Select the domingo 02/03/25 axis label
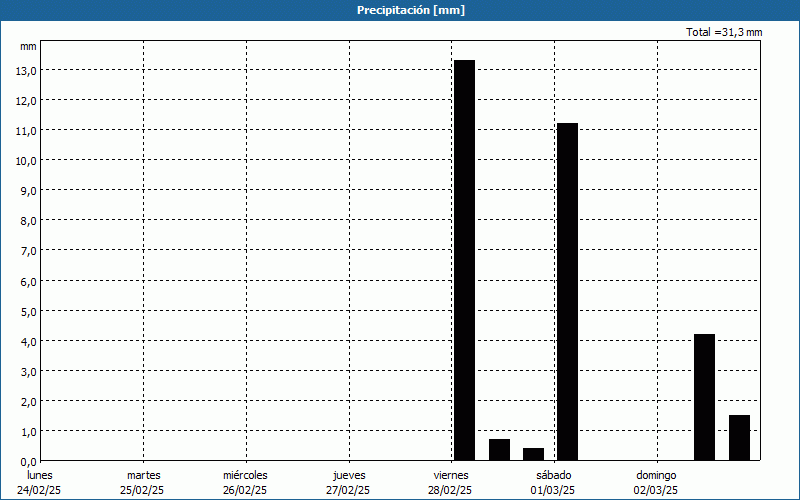This screenshot has width=800, height=500. [656, 483]
